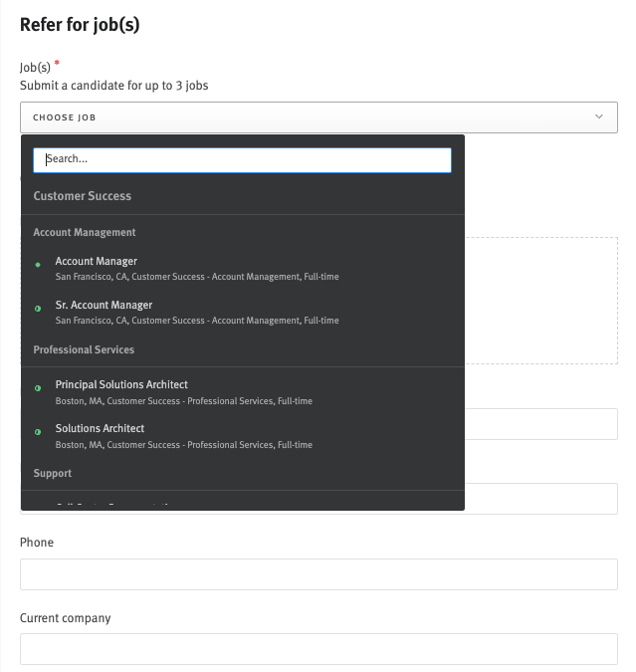Viewport: 636px width, 672px height.
Task: Click status dot beside Principal Solutions Architect
Action: click(x=38, y=388)
